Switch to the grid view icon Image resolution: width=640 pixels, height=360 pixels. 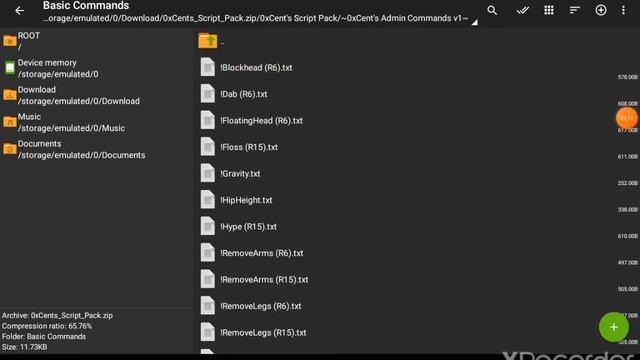click(549, 10)
